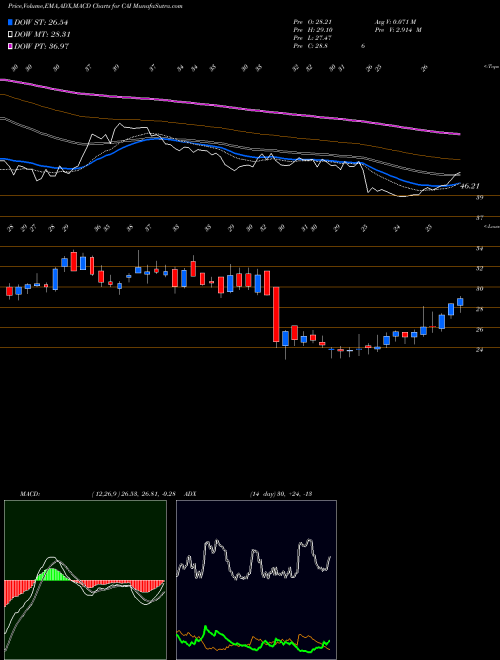
Task: Click the blue DOW ST legend swatch
Action: click(10, 22)
